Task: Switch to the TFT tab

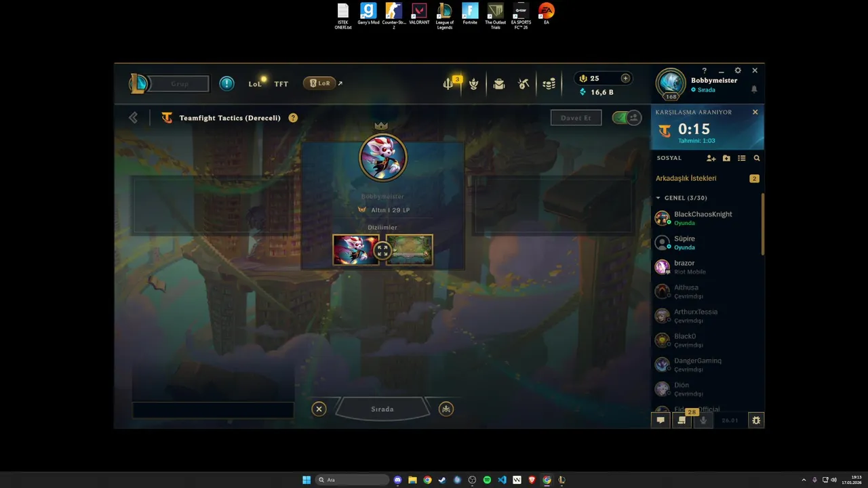Action: click(x=281, y=84)
